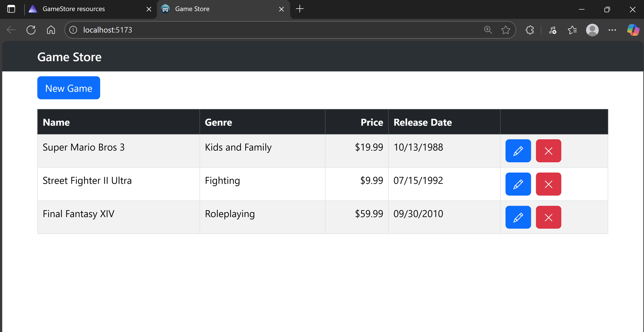Open the favorites list icon
Viewport: 644px width, 332px height.
[x=572, y=30]
